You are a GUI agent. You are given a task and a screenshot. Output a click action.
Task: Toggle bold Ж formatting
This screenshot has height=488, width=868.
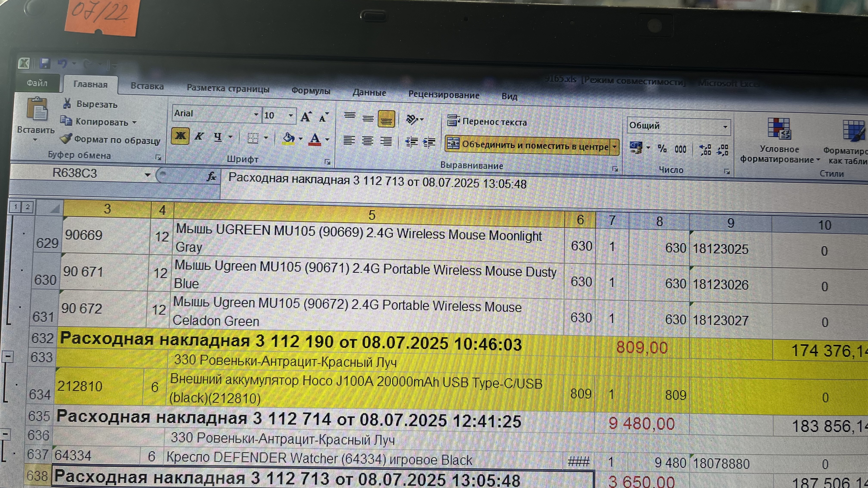(x=180, y=136)
